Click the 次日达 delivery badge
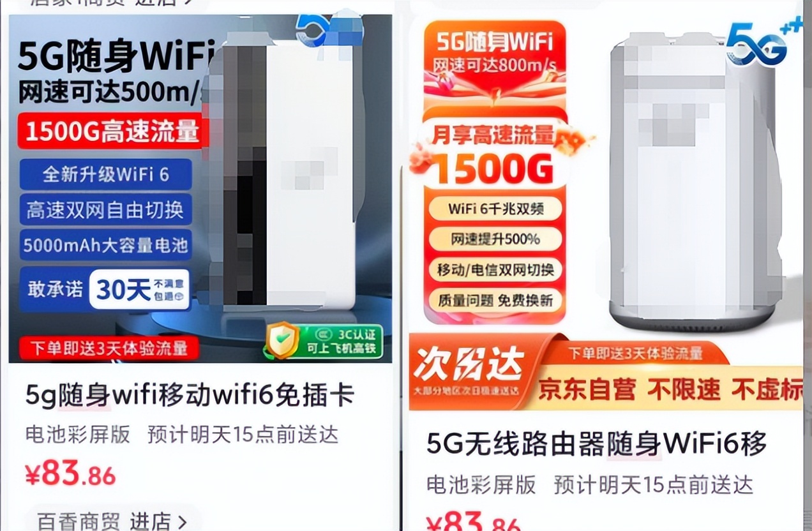The width and height of the screenshot is (812, 531). tap(468, 371)
